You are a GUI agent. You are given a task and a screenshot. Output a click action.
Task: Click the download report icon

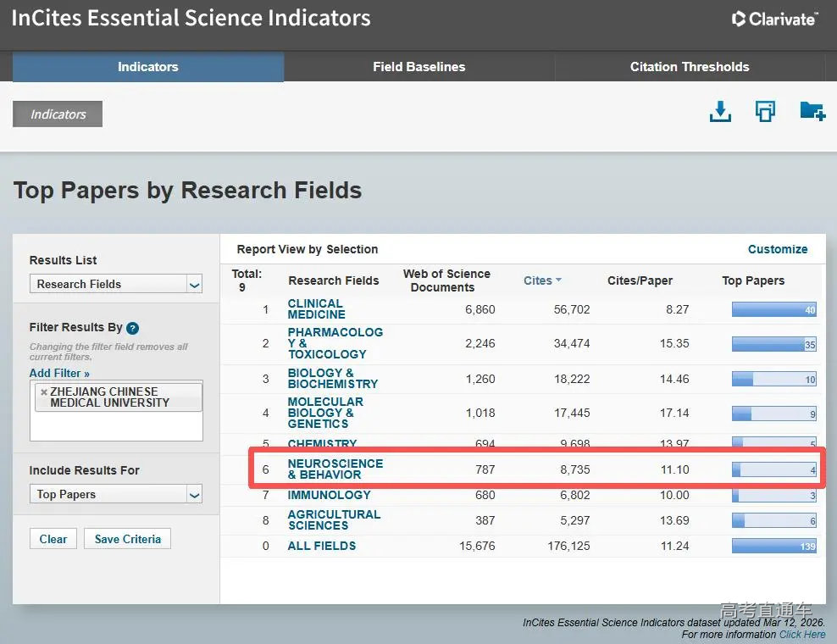click(719, 112)
